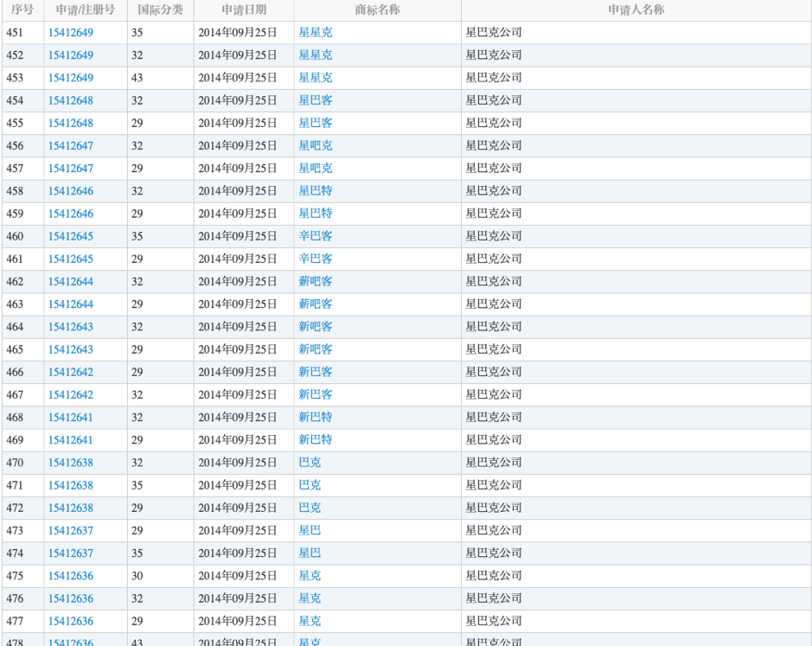View trademark 星克 in row 475

310,576
